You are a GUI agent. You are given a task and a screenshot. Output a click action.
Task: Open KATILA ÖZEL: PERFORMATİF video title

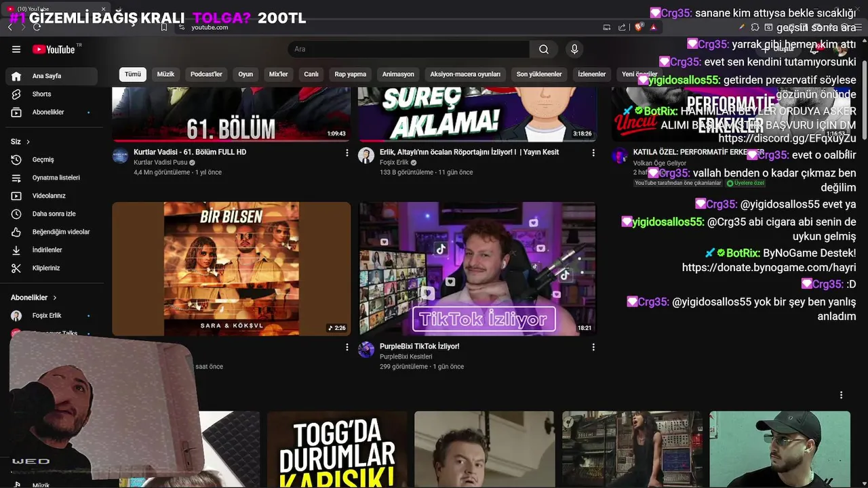(698, 152)
